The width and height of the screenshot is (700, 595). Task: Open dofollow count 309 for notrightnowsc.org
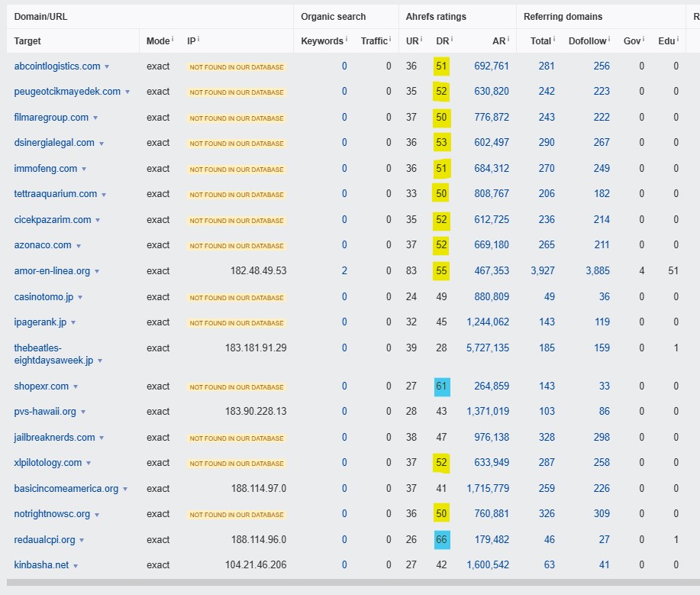coord(602,514)
